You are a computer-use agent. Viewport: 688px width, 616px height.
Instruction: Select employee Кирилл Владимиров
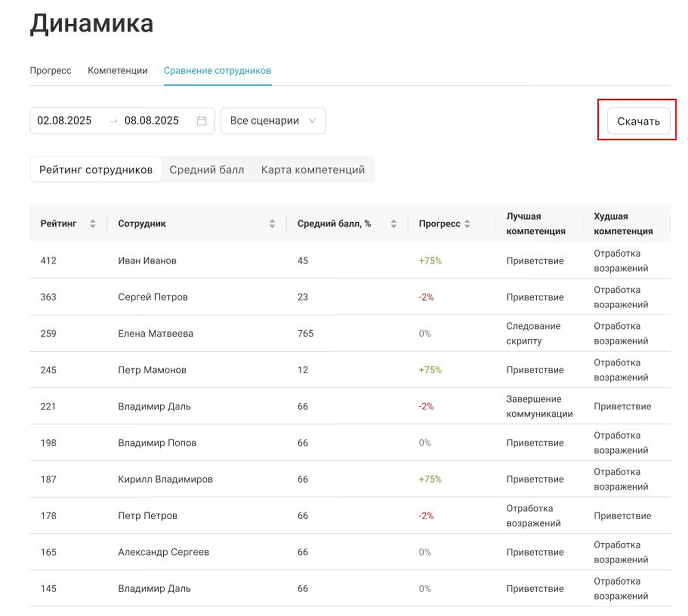pos(165,479)
